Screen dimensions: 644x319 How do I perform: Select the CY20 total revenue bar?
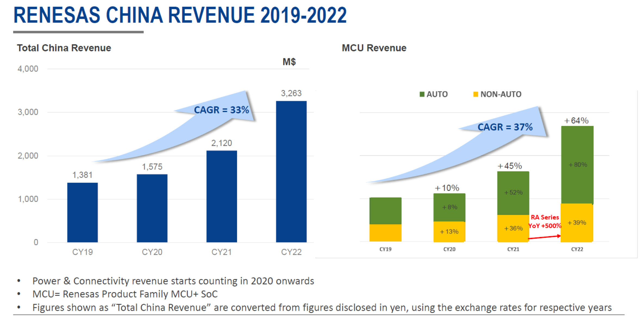pos(152,208)
